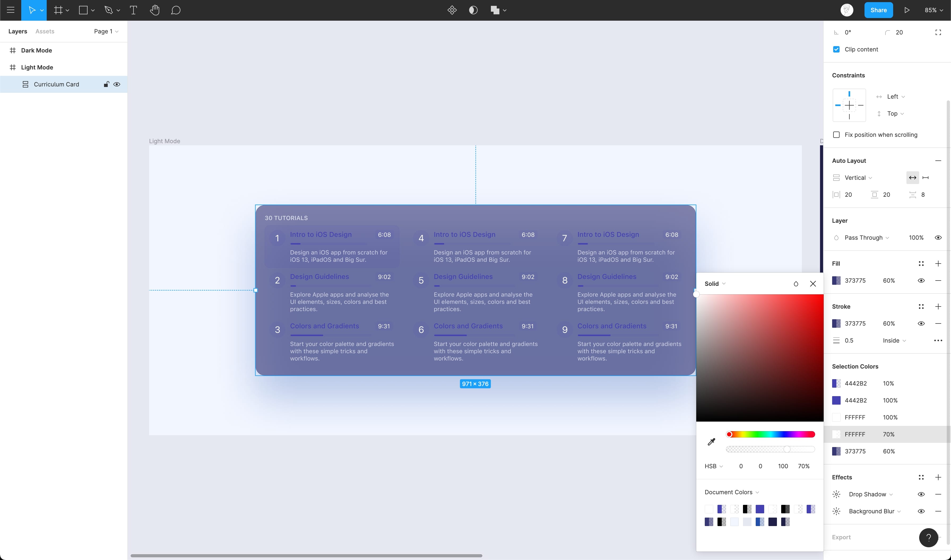Click the Pen tool icon
Viewport: 951px width, 560px height.
[x=109, y=10]
